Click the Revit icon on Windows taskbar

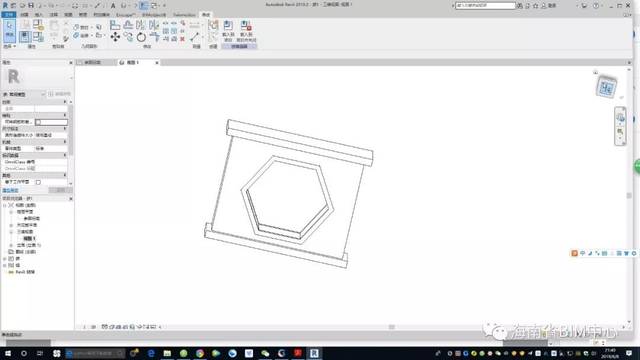314,353
